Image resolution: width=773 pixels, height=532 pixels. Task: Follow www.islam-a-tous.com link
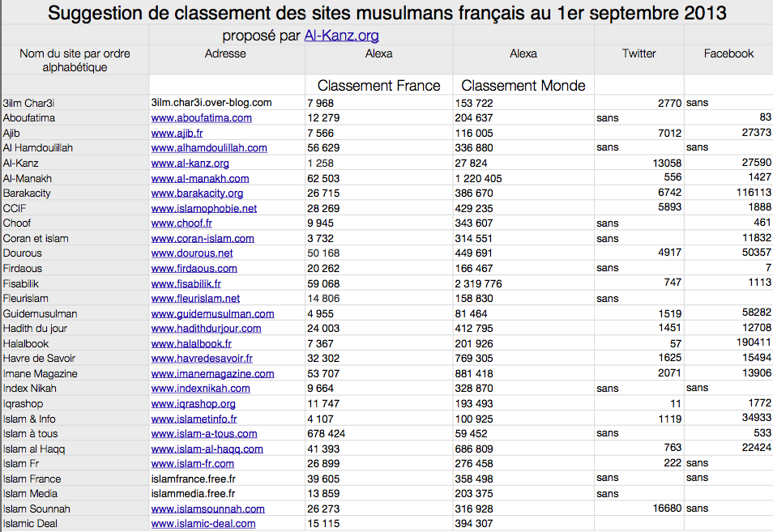[x=204, y=435]
